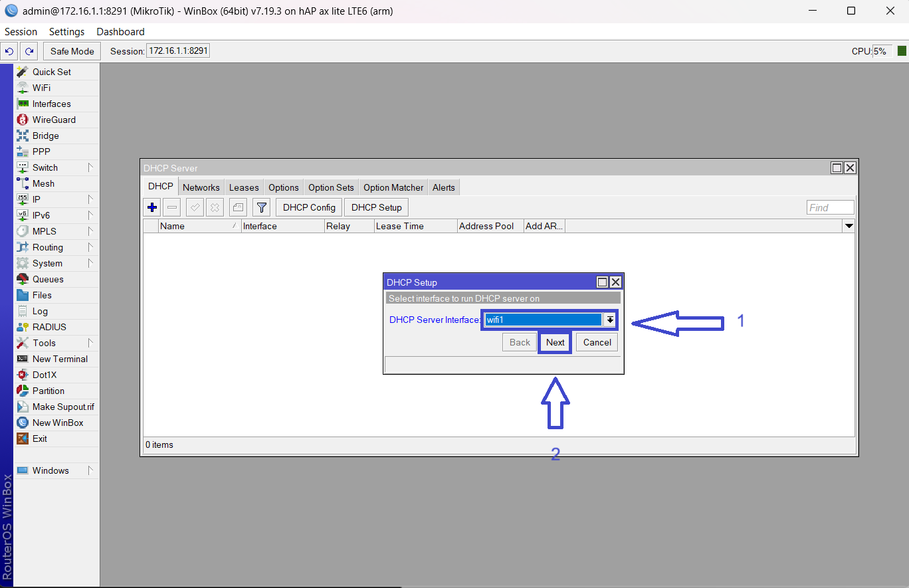Open the DHCP Server Interface dropdown arrow
Image resolution: width=909 pixels, height=588 pixels.
[x=609, y=320]
